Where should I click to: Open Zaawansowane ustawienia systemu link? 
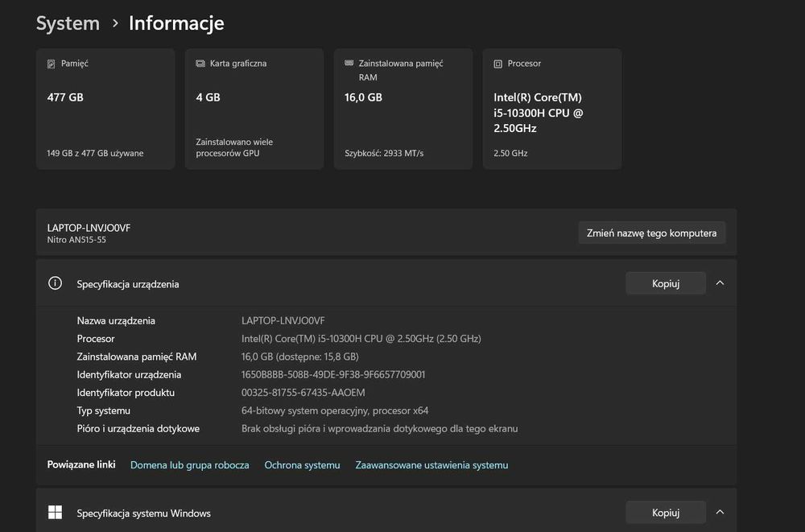[x=431, y=465]
